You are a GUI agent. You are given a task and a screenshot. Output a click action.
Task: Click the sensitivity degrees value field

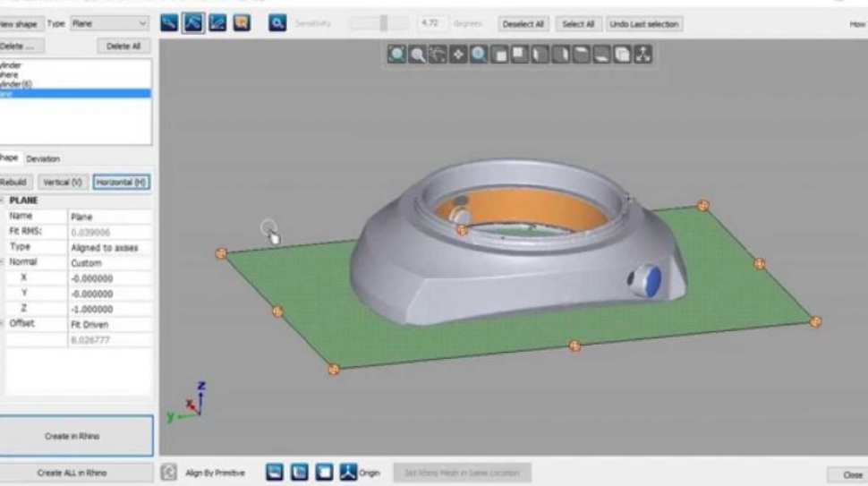(x=431, y=24)
